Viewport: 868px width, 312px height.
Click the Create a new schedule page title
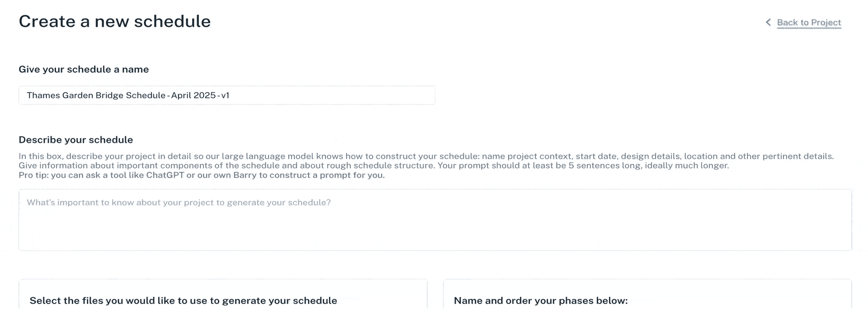[x=114, y=21]
